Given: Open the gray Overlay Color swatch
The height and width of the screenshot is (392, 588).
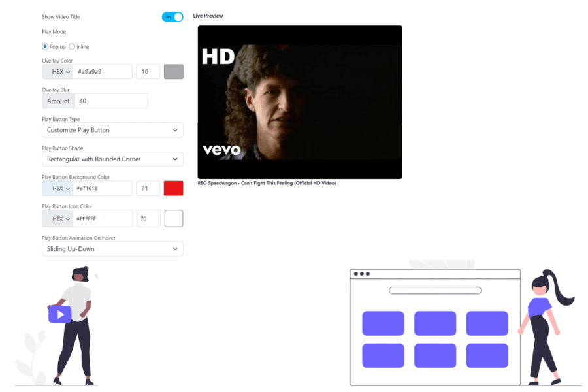Looking at the screenshot, I should click(173, 72).
